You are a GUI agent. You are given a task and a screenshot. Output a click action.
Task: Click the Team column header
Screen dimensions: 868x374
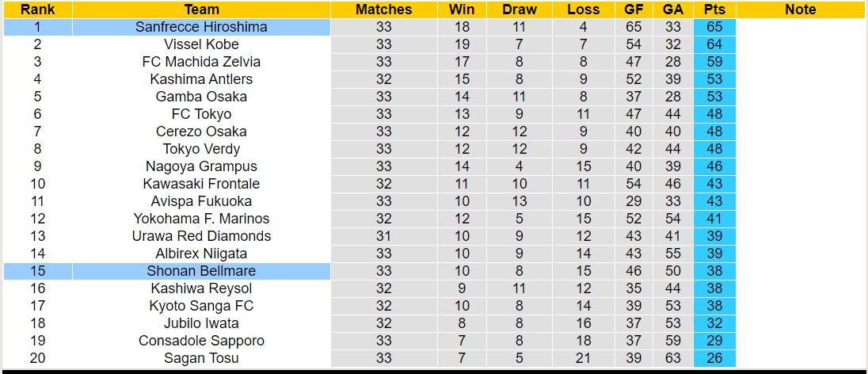coord(201,10)
